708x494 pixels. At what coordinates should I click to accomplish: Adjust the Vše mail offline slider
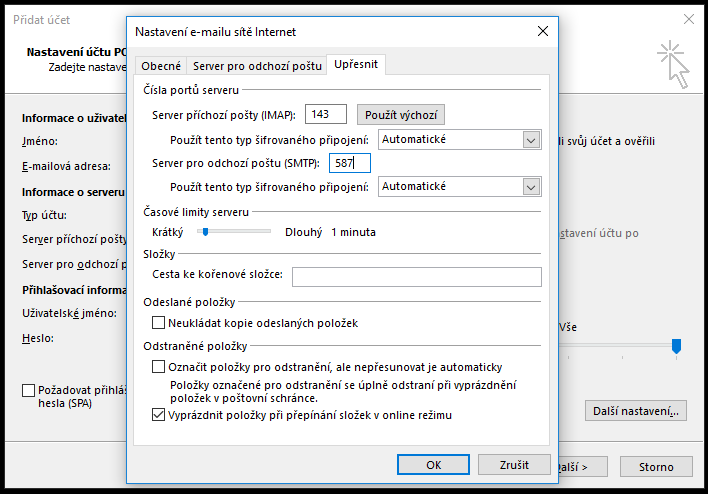pos(676,346)
